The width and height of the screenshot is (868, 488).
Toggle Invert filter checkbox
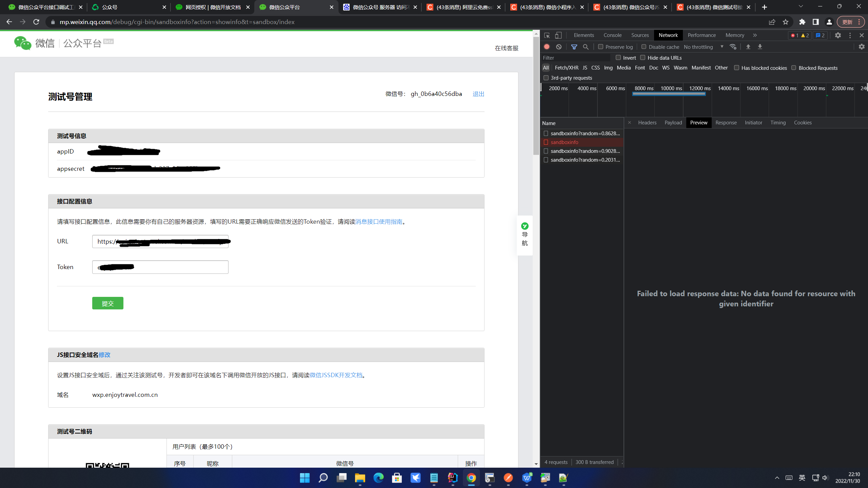click(x=618, y=58)
